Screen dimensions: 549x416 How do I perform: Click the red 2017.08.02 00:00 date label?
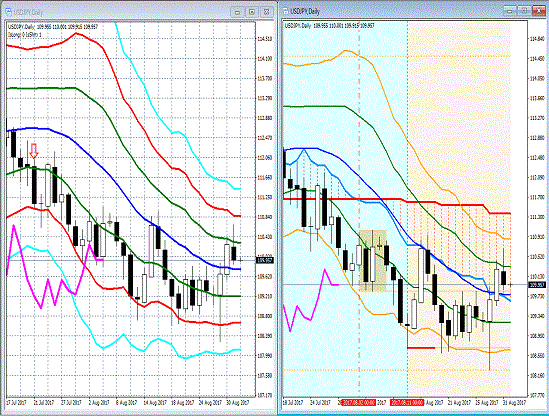pyautogui.click(x=359, y=402)
